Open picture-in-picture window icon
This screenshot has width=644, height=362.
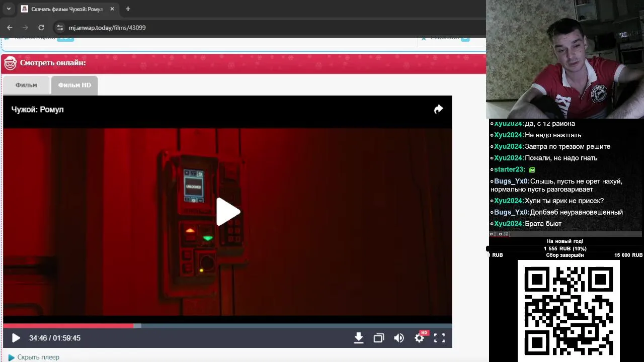pos(379,338)
